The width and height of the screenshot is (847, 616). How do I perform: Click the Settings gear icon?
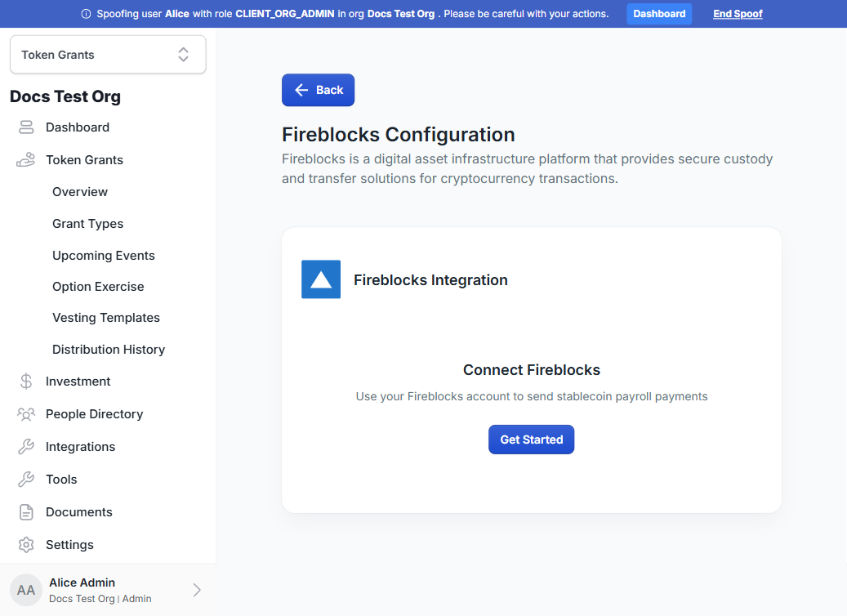tap(26, 545)
